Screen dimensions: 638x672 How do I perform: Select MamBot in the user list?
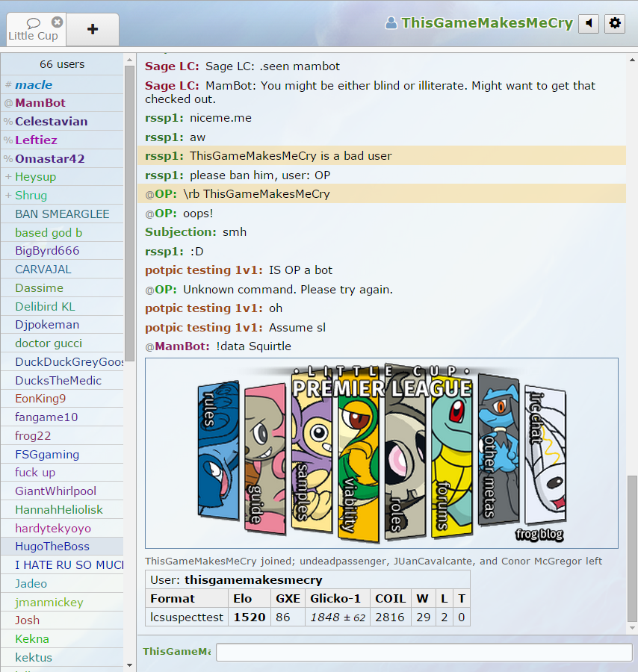(x=40, y=103)
